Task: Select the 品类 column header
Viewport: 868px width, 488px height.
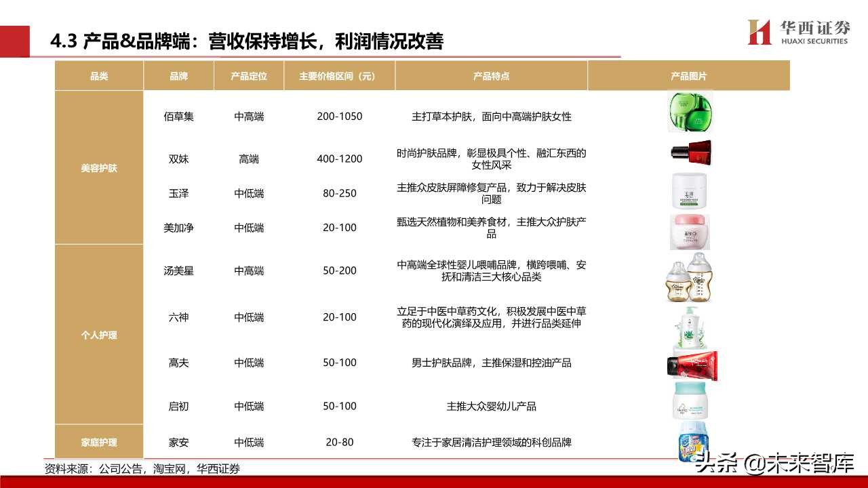Action: click(99, 76)
